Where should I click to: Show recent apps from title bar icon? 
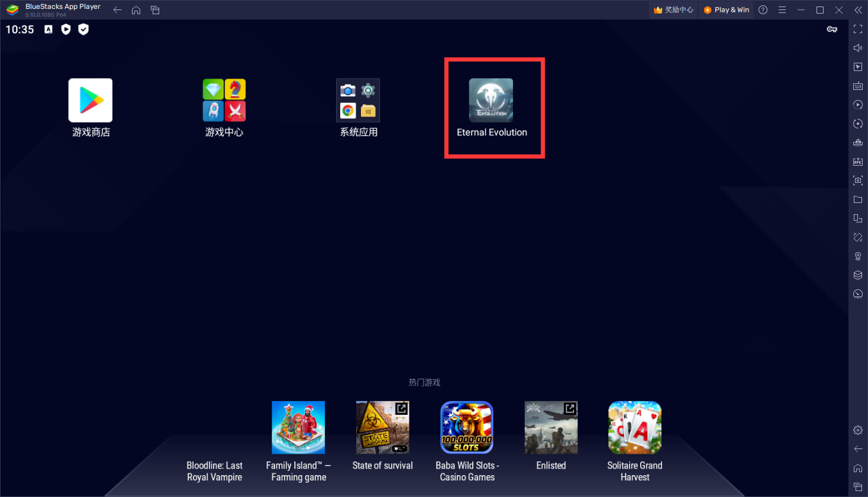155,10
